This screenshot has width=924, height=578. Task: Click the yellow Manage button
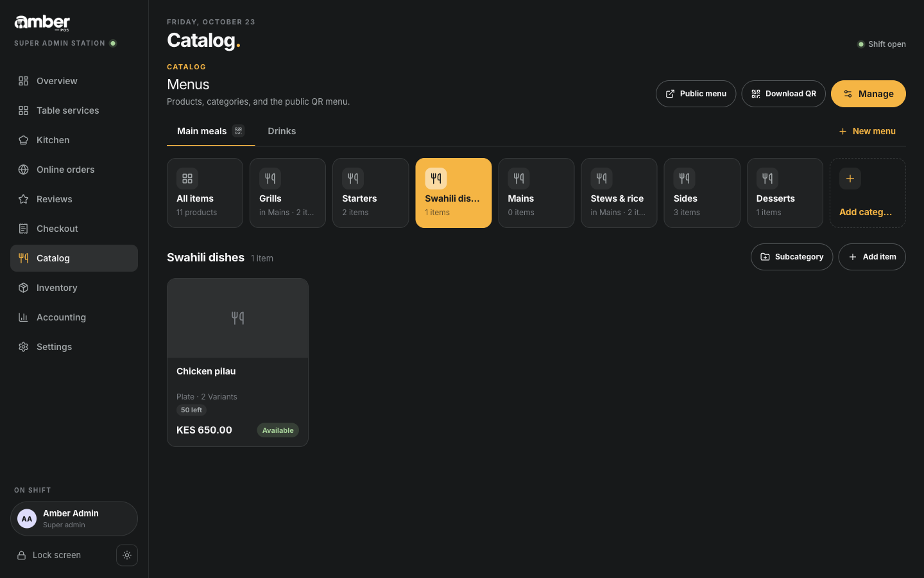click(x=868, y=94)
